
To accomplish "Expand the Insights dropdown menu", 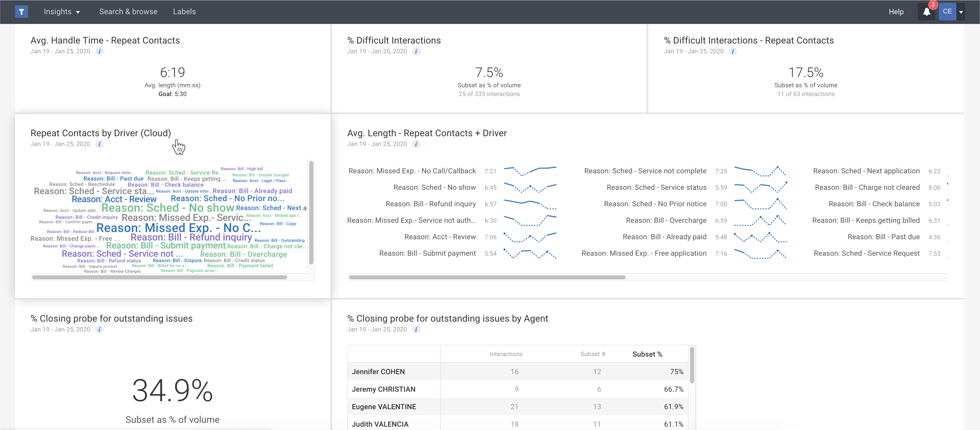I will click(x=62, y=12).
